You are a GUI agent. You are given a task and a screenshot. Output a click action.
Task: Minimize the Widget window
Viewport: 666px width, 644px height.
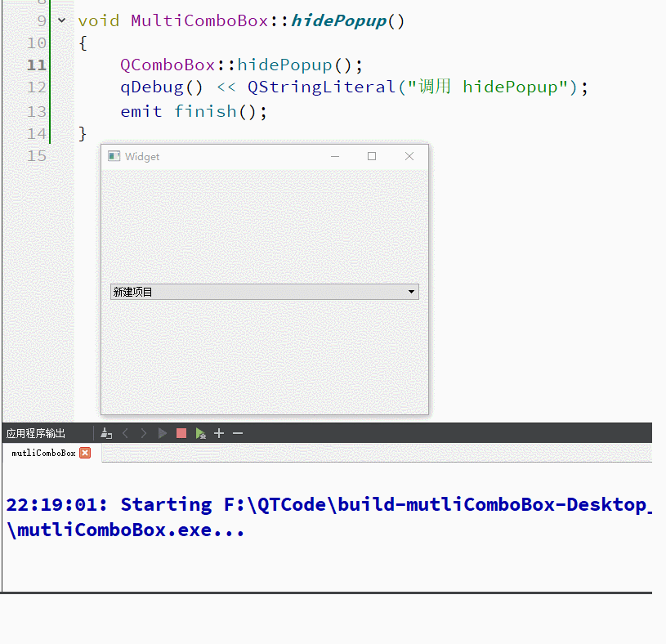(x=334, y=155)
